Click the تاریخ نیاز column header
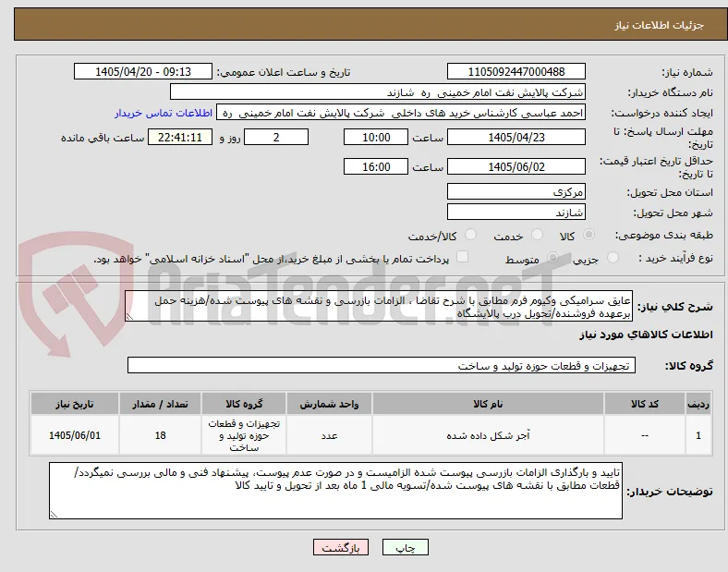728x572 pixels. (75, 404)
